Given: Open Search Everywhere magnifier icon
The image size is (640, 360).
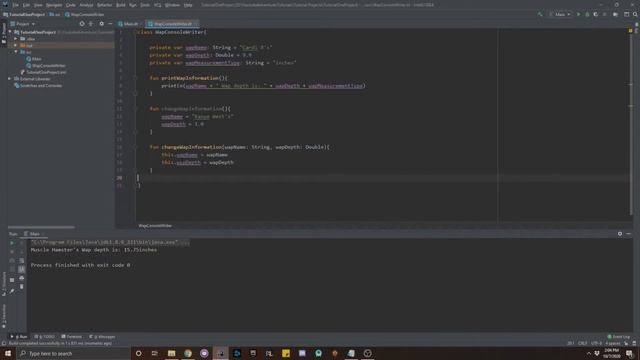Looking at the screenshot, I should (635, 14).
